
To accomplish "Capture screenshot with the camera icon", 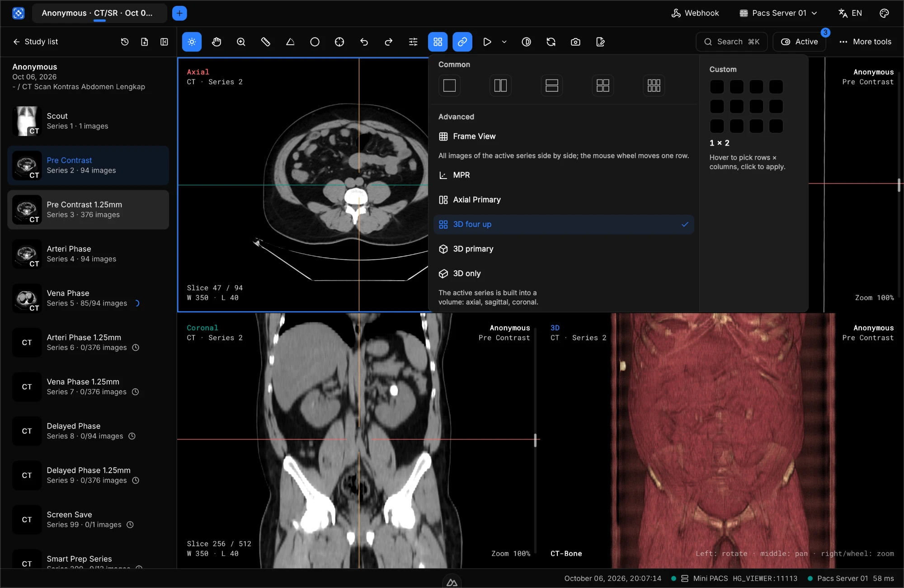I will click(x=575, y=42).
